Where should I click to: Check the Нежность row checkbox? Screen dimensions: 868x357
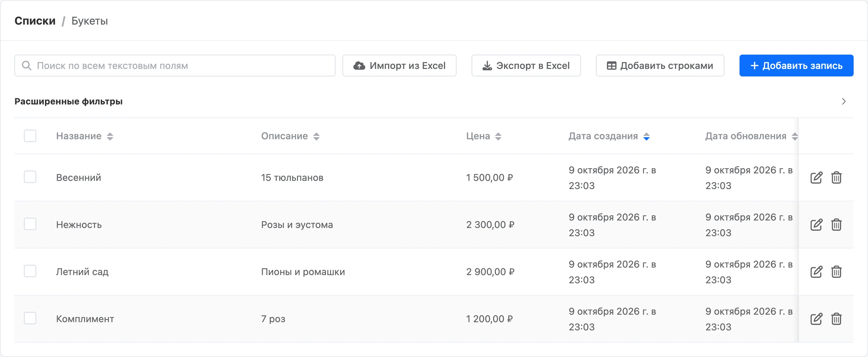tap(30, 224)
